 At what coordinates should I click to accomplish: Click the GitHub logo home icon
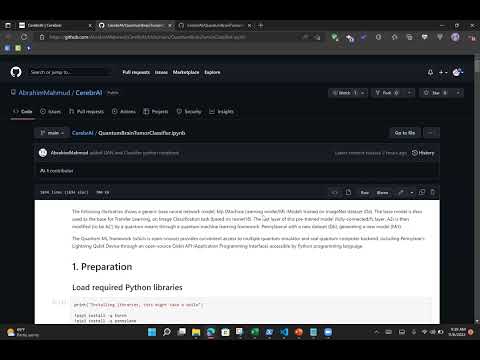16,72
